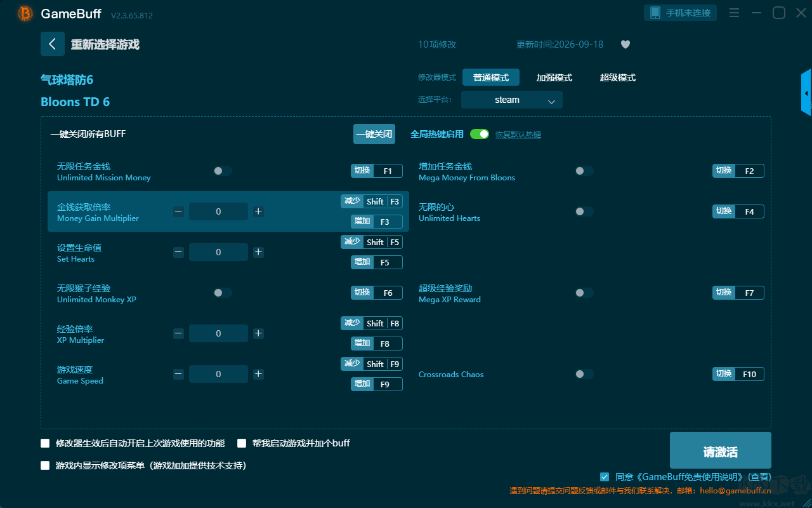Select 普通模式 mode tab

point(491,77)
